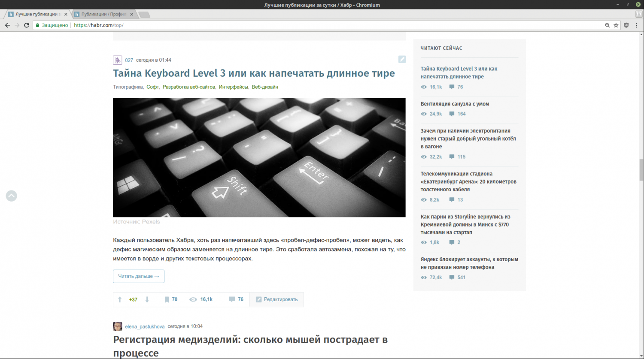Open the zoom magnifier in the address bar
Viewport: 644px width, 359px height.
point(607,25)
